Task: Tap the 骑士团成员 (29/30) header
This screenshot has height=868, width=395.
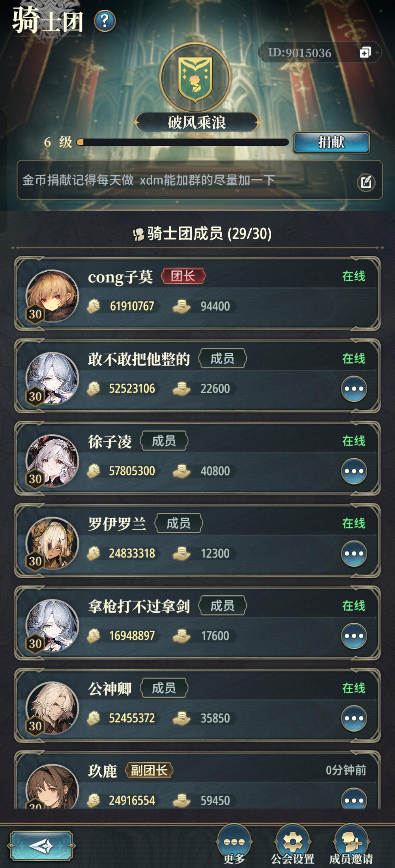Action: click(202, 234)
